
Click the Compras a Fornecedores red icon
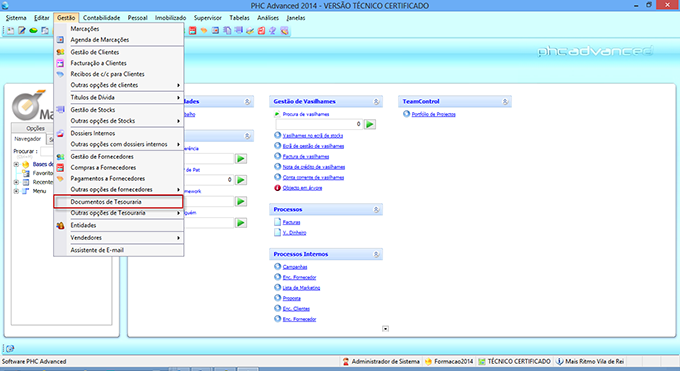(x=60, y=167)
